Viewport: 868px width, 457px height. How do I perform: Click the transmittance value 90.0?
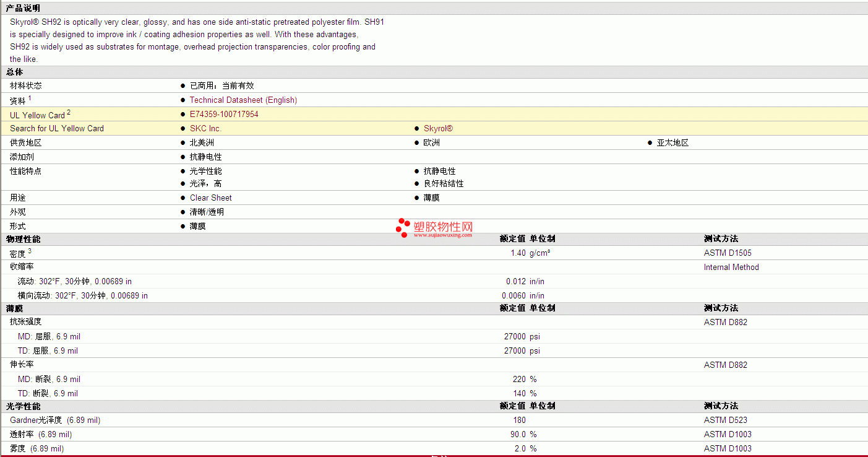(x=517, y=434)
